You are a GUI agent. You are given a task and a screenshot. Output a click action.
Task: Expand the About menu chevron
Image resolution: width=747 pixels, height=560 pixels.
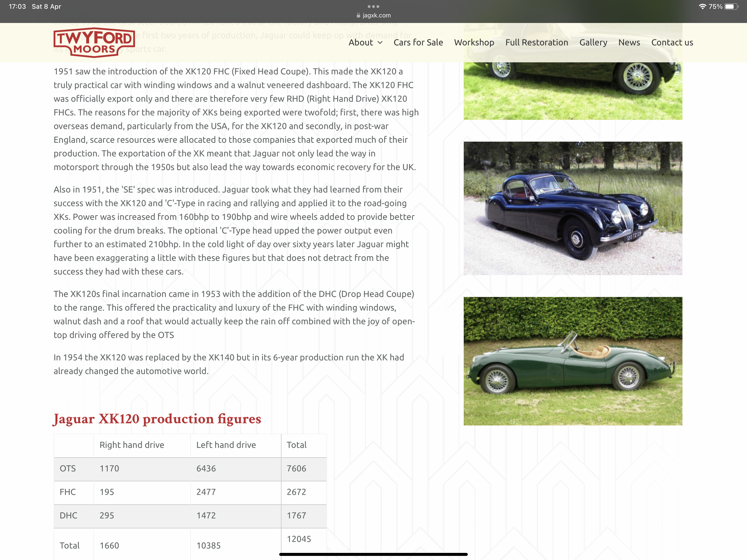380,43
